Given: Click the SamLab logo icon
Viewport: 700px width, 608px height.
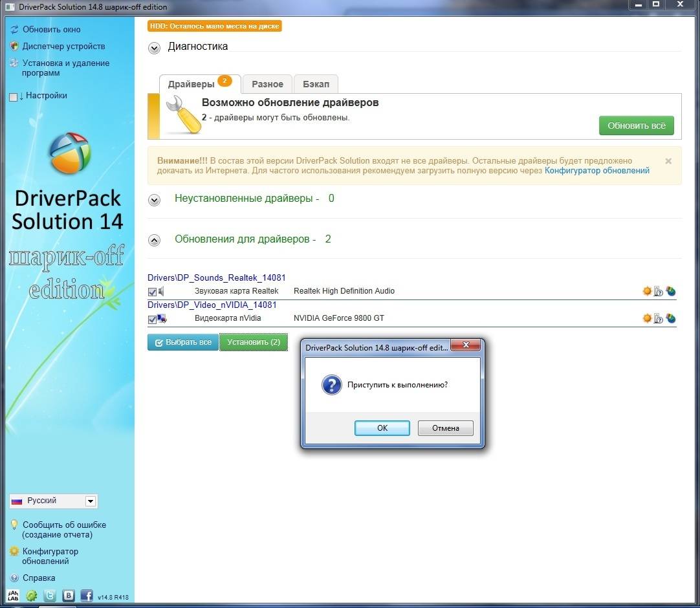Looking at the screenshot, I should [14, 595].
